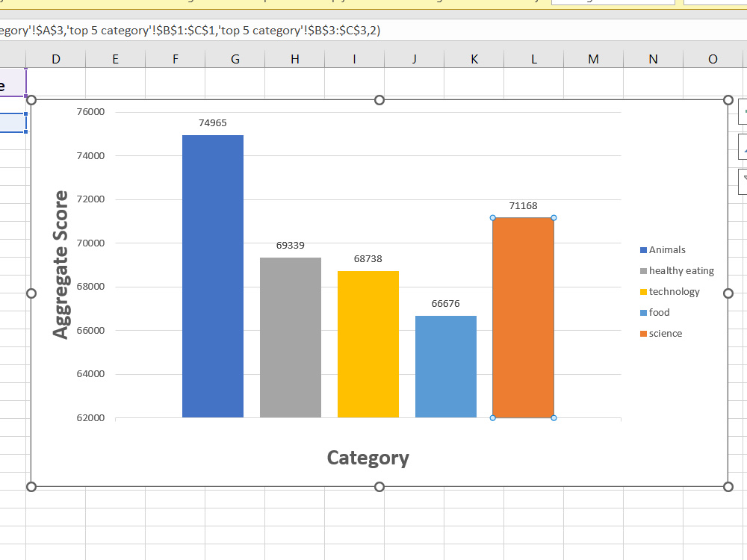Viewport: 747px width, 560px height.
Task: Click chart left-middle resize handle
Action: pos(31,293)
